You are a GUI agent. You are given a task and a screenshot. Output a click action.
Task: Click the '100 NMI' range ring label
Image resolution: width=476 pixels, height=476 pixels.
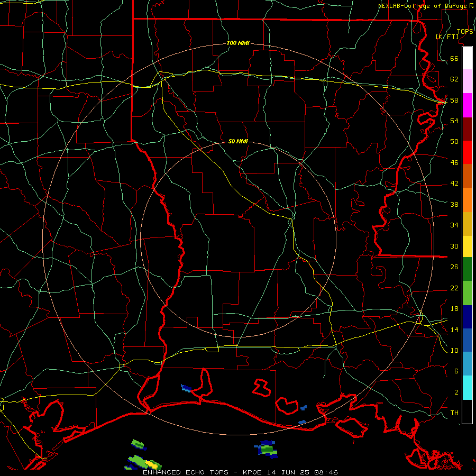238,43
